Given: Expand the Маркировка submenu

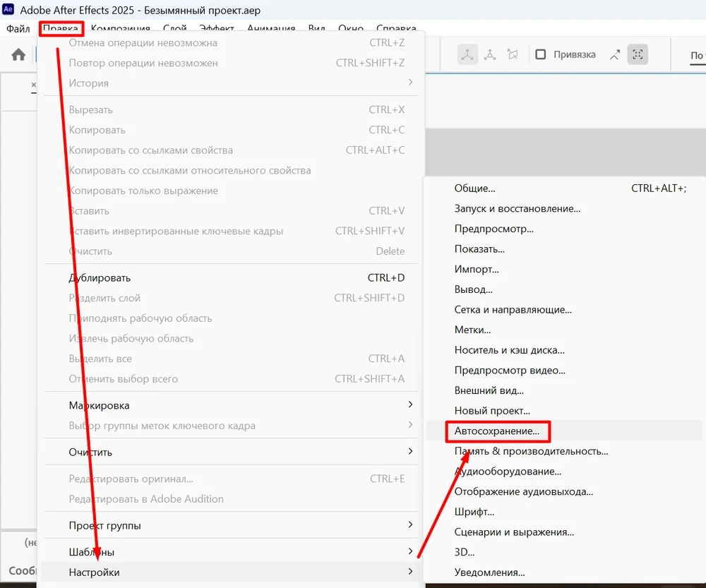Looking at the screenshot, I should click(231, 405).
